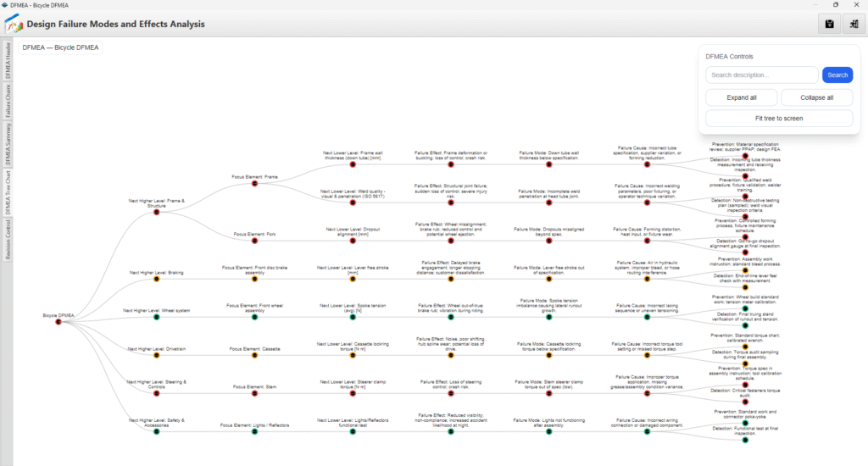Click the Wheel system node circle
868x466 pixels.
coord(156,318)
